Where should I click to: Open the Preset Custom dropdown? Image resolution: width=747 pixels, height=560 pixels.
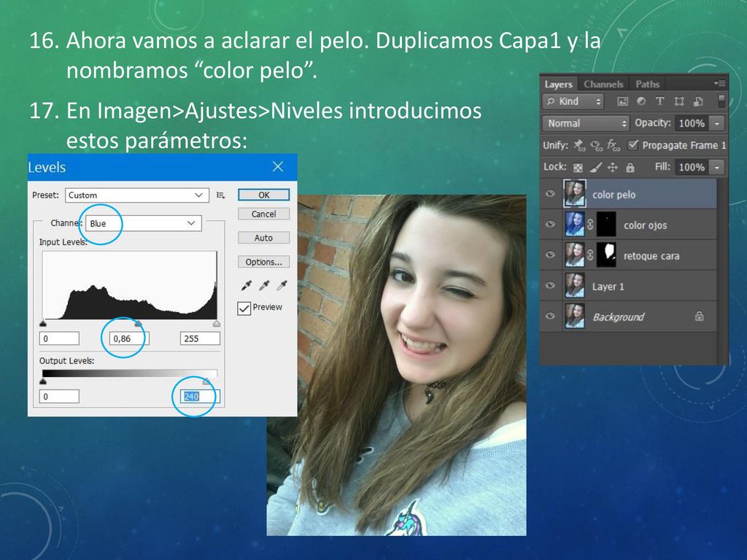[136, 195]
